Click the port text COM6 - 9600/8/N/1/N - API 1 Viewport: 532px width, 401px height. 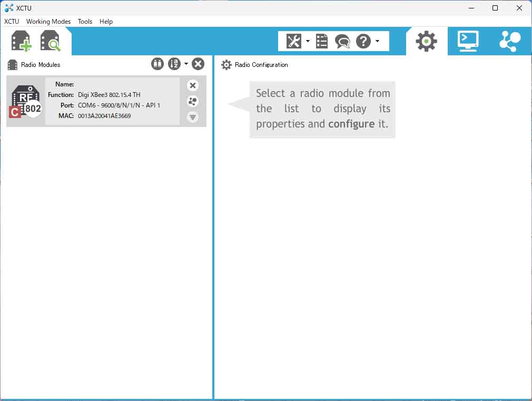119,105
